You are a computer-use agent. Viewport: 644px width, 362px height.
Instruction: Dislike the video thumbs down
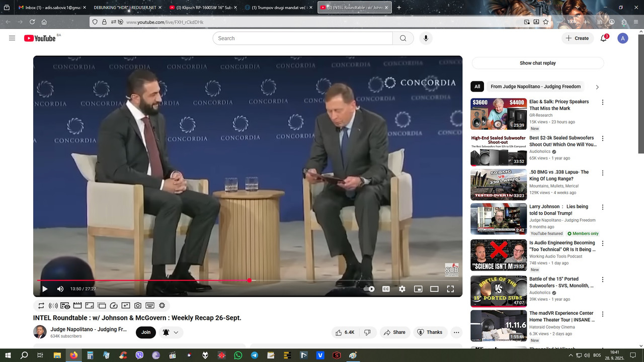tap(367, 332)
